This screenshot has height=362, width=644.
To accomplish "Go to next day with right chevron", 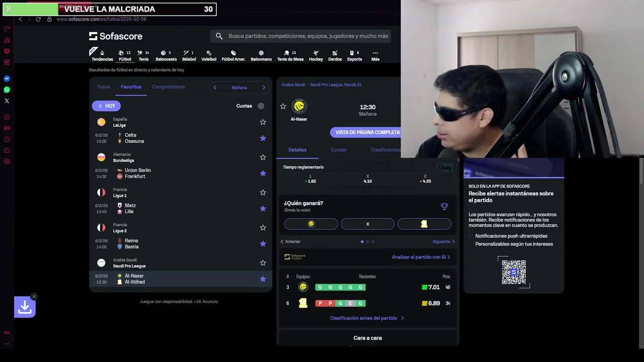I will click(x=264, y=87).
